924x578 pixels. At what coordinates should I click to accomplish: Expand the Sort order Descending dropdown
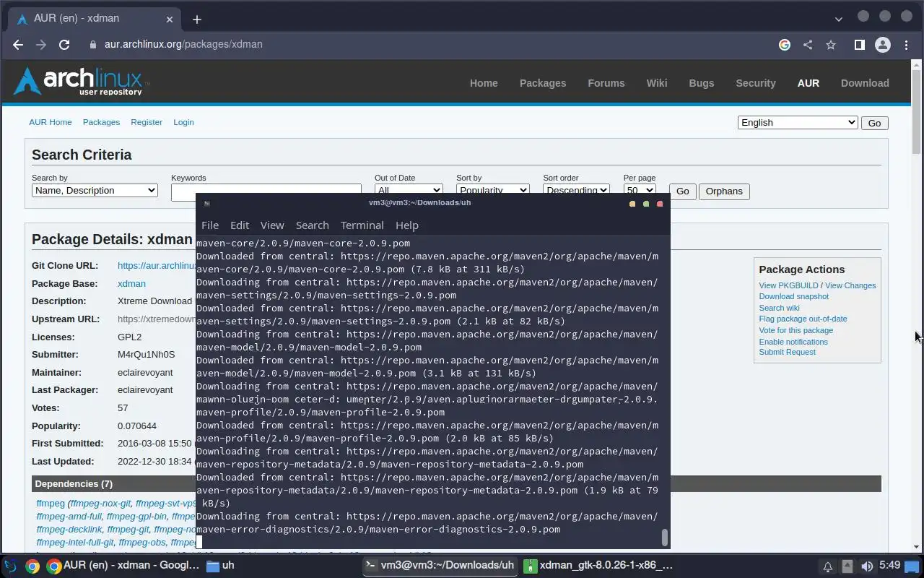point(576,189)
